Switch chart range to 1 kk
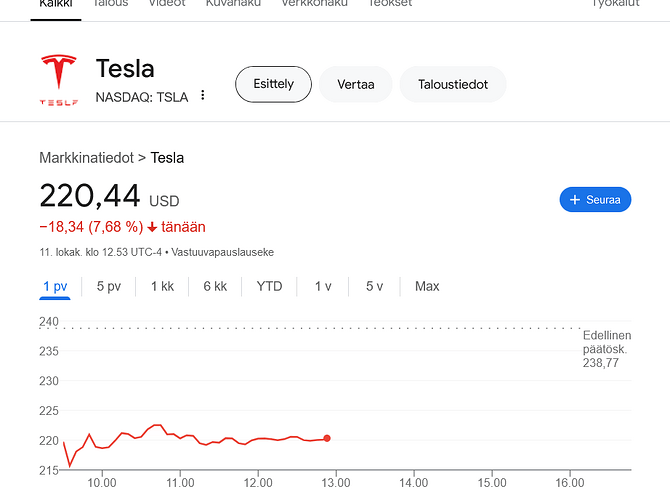670x500 pixels. [162, 286]
